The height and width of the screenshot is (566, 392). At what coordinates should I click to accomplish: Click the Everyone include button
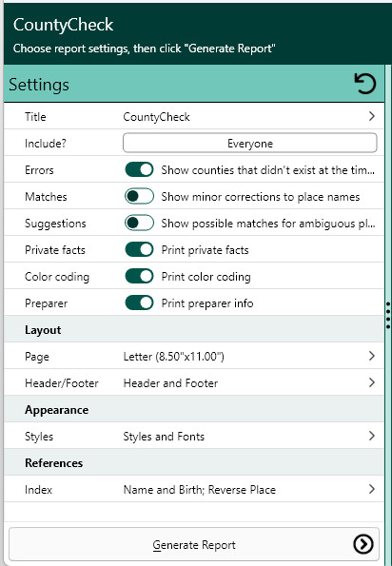click(x=250, y=143)
